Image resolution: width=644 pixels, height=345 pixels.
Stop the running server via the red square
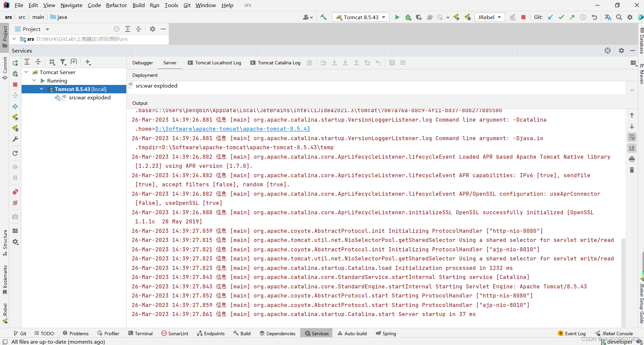(523, 17)
